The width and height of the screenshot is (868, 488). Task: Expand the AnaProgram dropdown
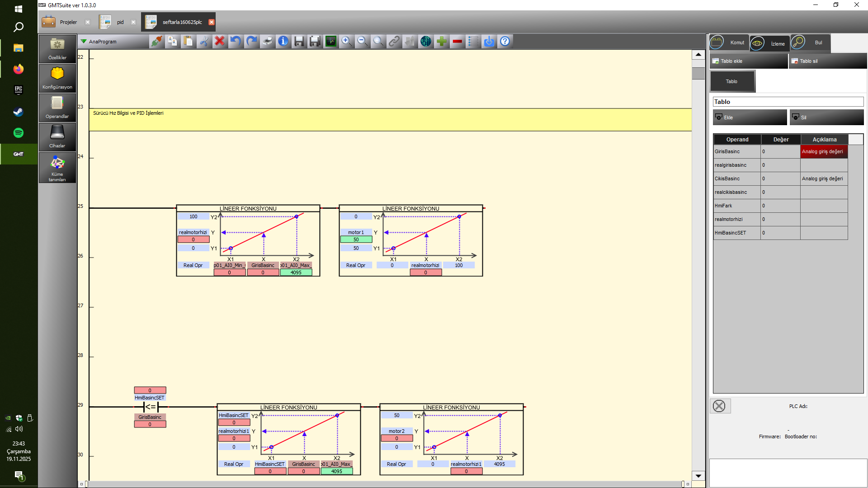pyautogui.click(x=84, y=42)
